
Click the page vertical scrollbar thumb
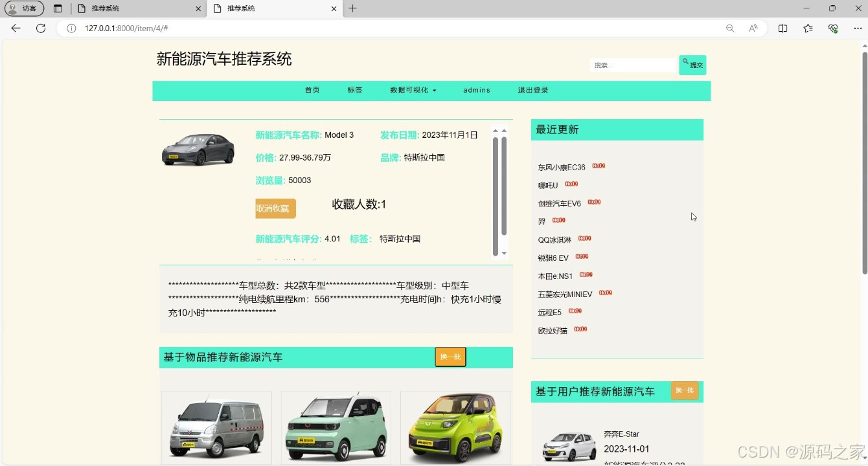(864, 162)
